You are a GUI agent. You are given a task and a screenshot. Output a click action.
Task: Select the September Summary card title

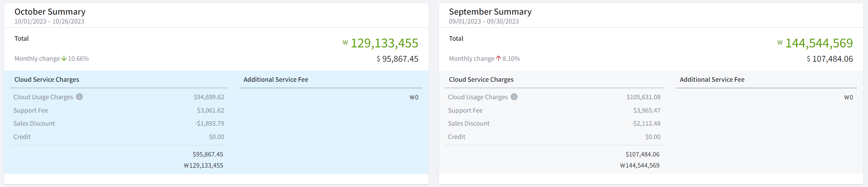point(490,12)
